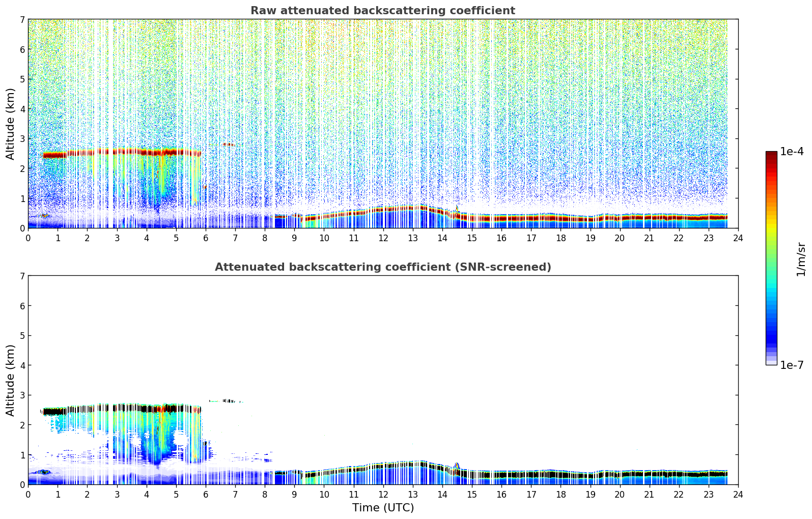Click the 3 km tick on bottom plot
The width and height of the screenshot is (812, 519).
[22, 395]
